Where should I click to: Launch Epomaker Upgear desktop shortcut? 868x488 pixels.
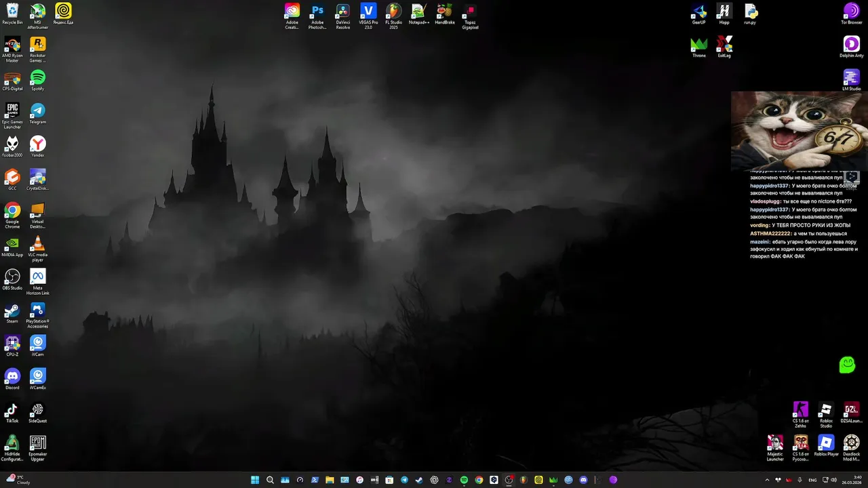click(38, 448)
